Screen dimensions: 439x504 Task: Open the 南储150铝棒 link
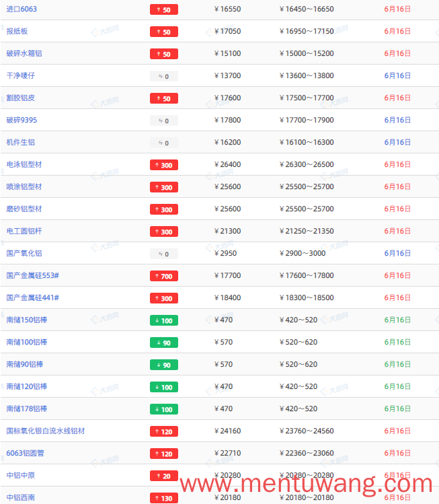pos(27,320)
